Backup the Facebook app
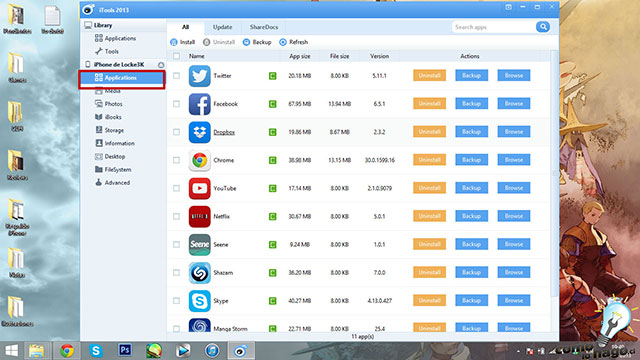 point(471,104)
